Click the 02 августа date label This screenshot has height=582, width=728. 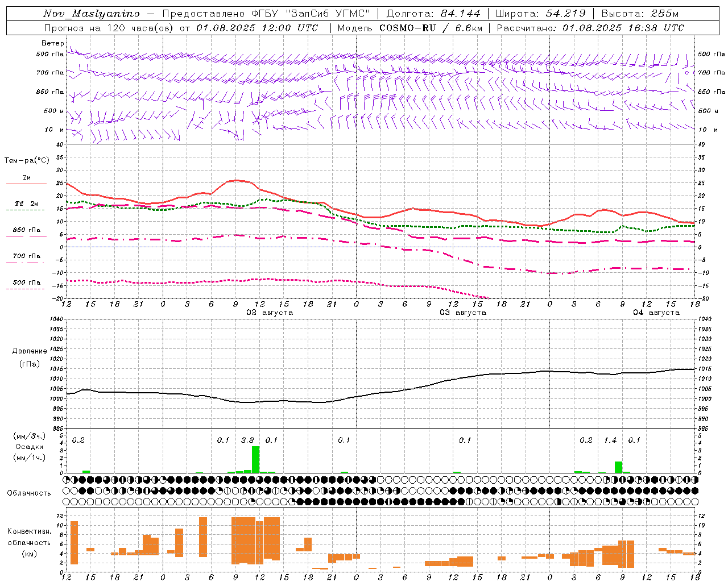pyautogui.click(x=270, y=313)
